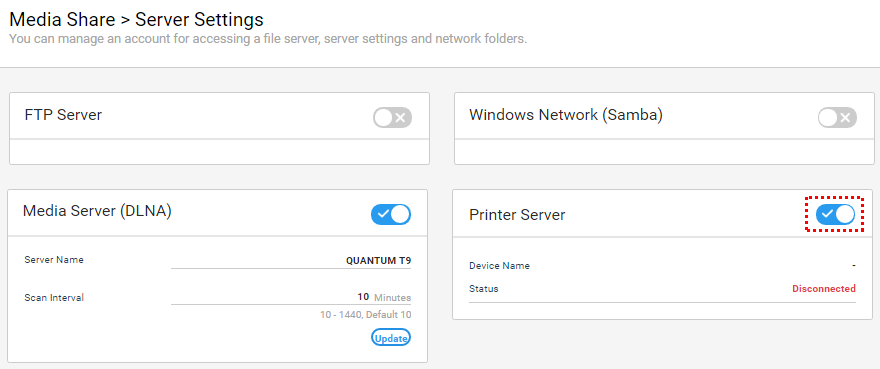Enable the FTP Server toggle
The height and width of the screenshot is (369, 880).
392,118
